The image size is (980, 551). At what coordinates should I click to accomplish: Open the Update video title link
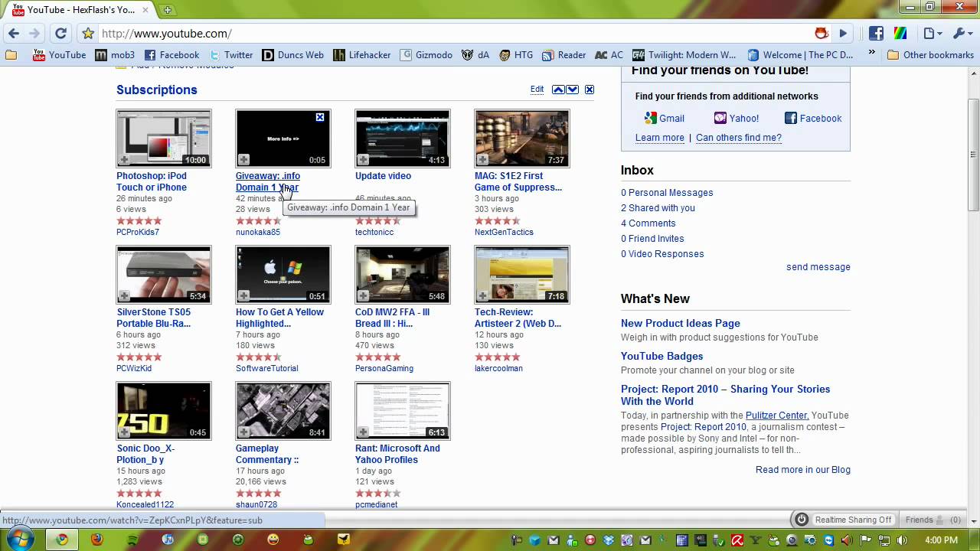pyautogui.click(x=383, y=176)
